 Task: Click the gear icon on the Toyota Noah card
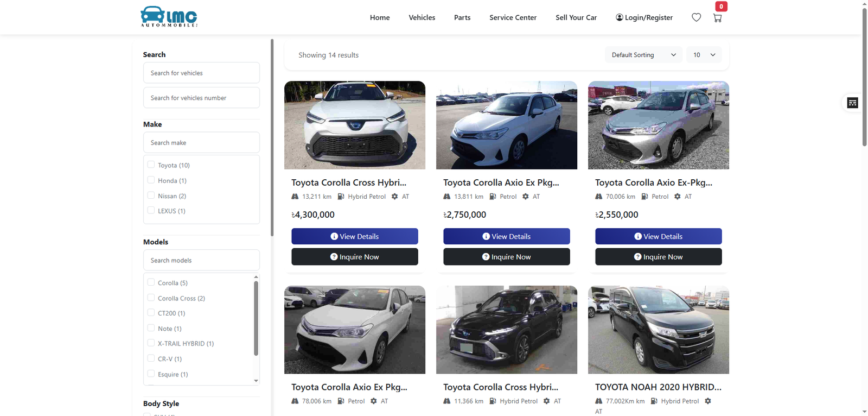(707, 401)
